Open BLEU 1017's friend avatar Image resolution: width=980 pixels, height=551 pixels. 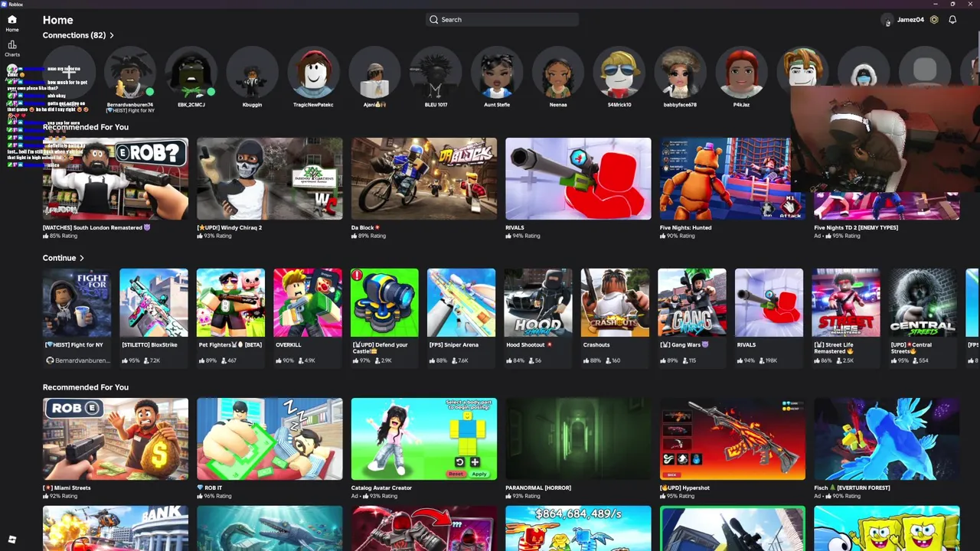coord(436,73)
